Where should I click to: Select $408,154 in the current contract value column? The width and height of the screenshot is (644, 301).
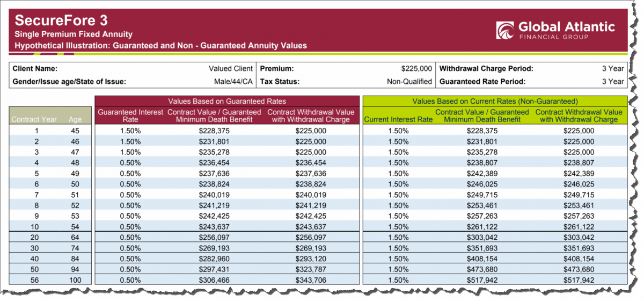pyautogui.click(x=482, y=260)
